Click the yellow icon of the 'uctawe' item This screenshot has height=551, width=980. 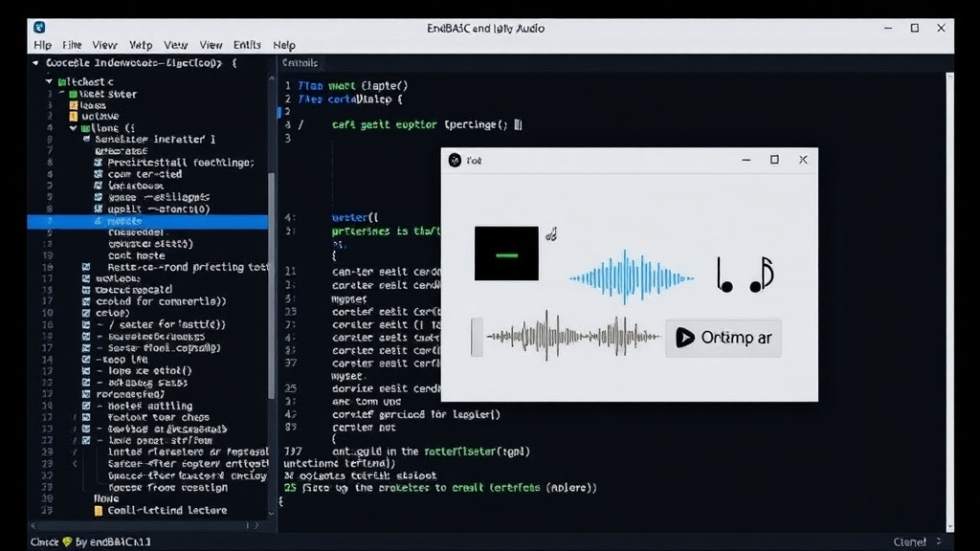click(x=73, y=116)
